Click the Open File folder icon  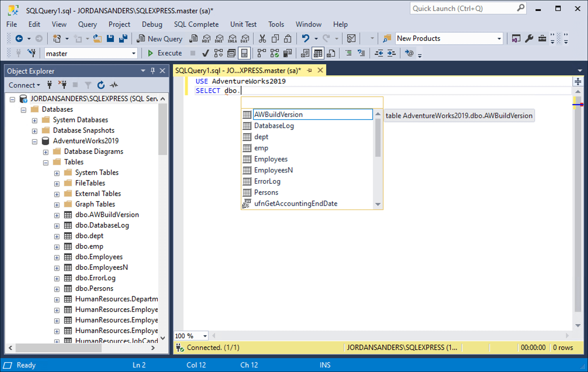(97, 38)
